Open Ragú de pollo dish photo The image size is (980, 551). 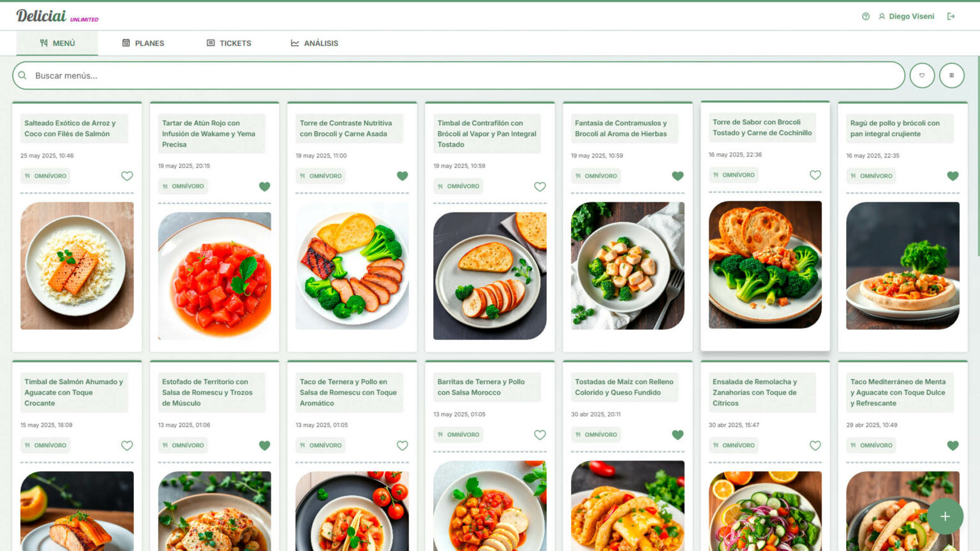(x=903, y=266)
